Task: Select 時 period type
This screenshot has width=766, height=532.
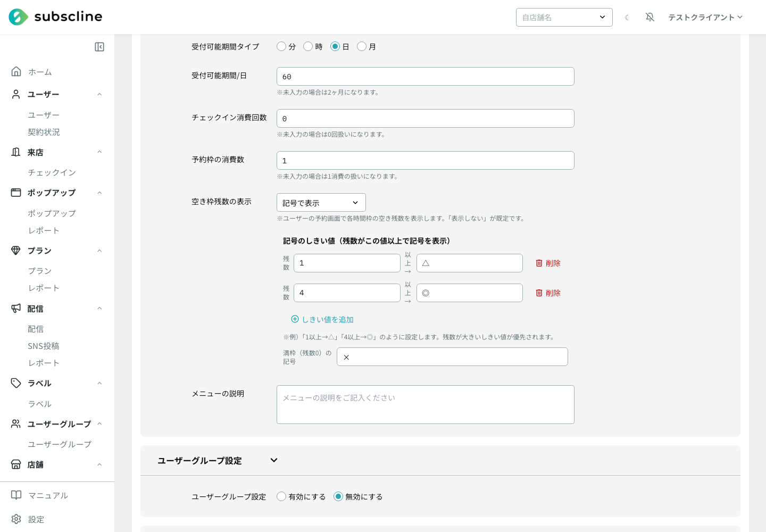Action: coord(308,46)
